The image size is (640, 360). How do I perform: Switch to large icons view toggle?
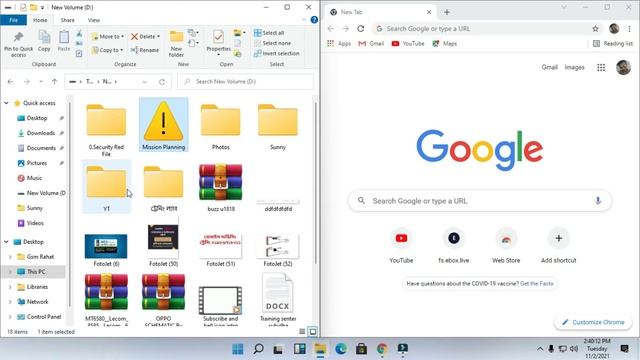tap(313, 331)
